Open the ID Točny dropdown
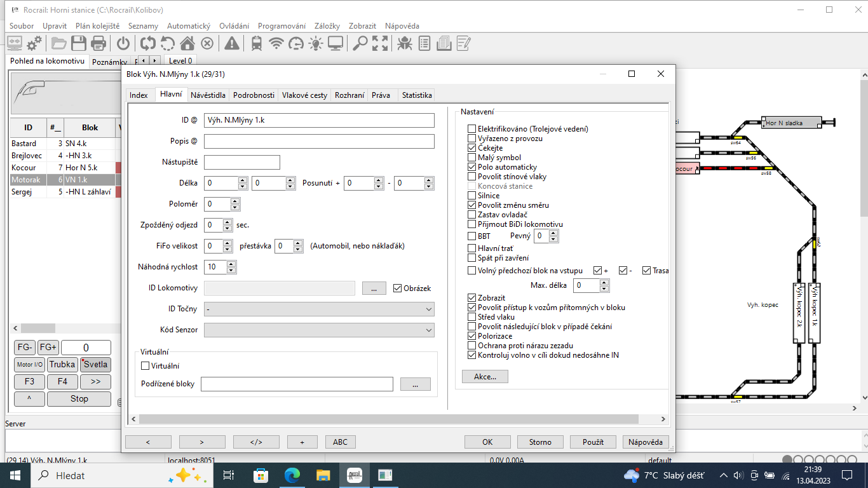 [319, 309]
